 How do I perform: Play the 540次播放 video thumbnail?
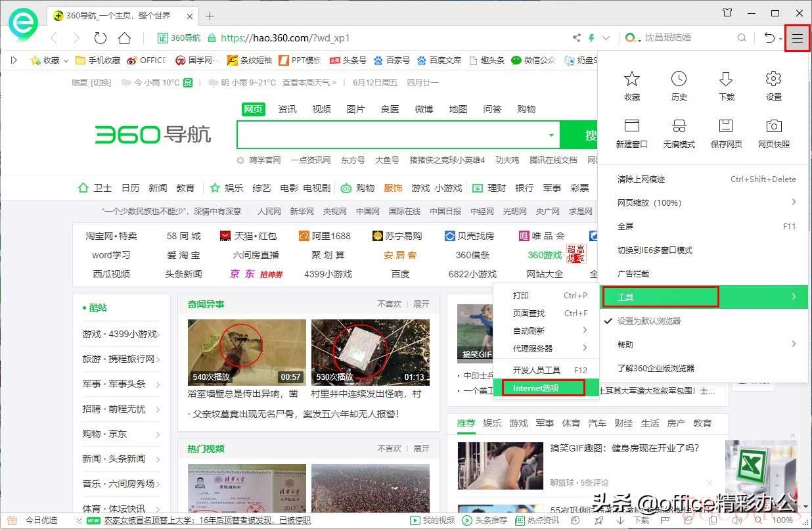point(247,352)
